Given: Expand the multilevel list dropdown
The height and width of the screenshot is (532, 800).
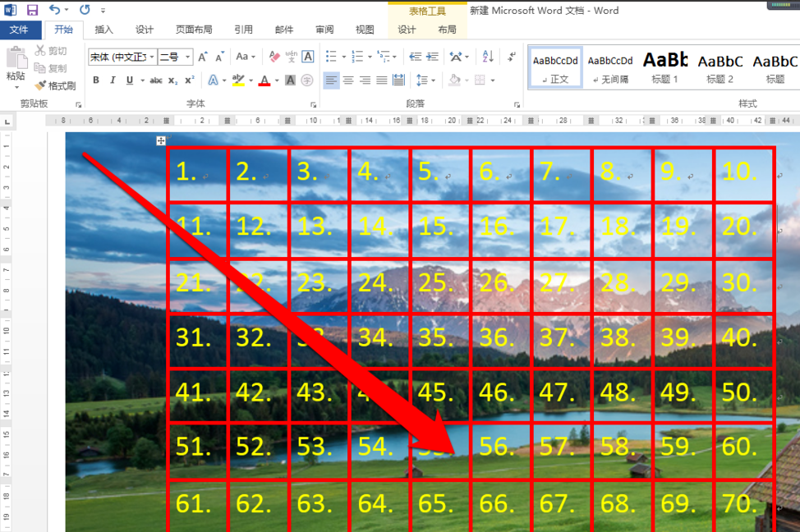Looking at the screenshot, I should tap(395, 57).
